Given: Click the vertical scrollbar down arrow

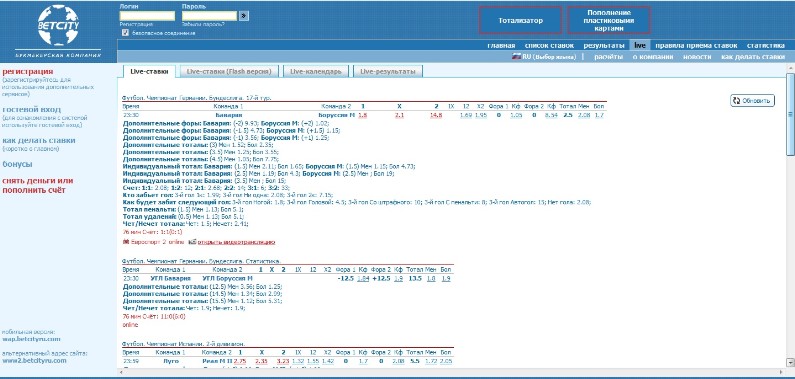Looking at the screenshot, I should pos(790,362).
